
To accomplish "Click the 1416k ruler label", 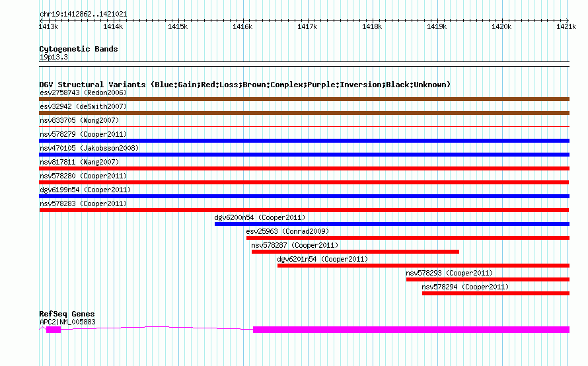I will click(x=242, y=26).
